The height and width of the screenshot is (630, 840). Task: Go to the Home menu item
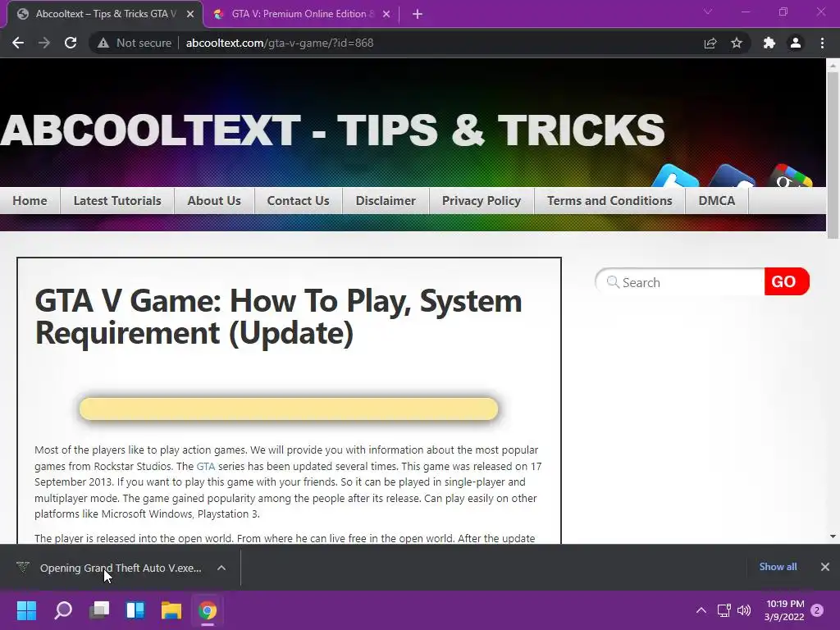point(30,201)
